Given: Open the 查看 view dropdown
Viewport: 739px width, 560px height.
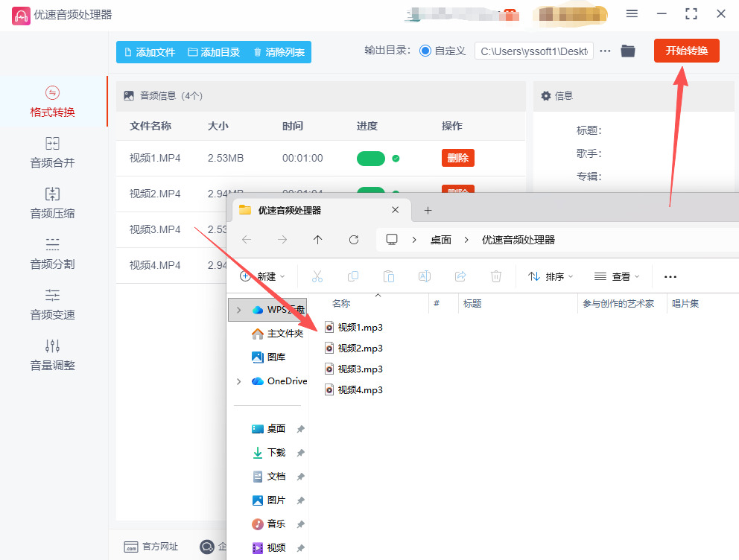Looking at the screenshot, I should point(617,276).
